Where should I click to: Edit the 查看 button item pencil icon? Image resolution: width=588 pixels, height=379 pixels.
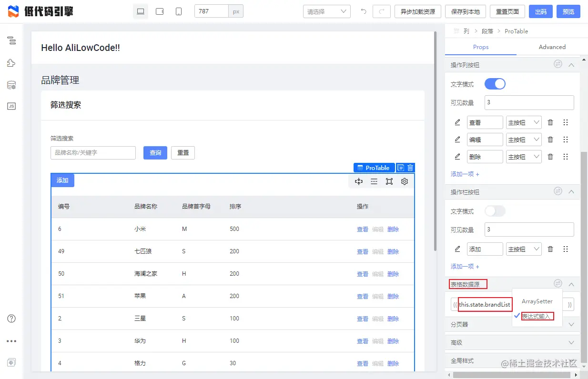tap(457, 122)
